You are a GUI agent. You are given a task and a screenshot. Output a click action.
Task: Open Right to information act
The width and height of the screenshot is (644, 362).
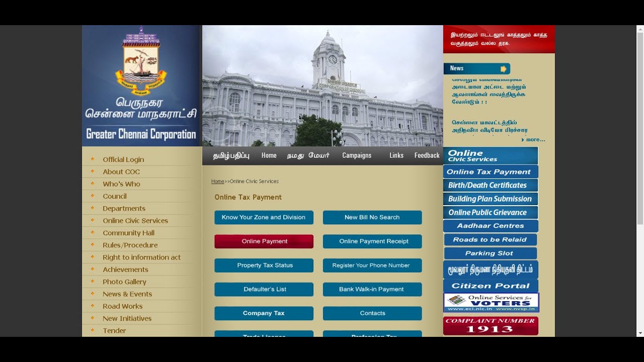coord(141,257)
